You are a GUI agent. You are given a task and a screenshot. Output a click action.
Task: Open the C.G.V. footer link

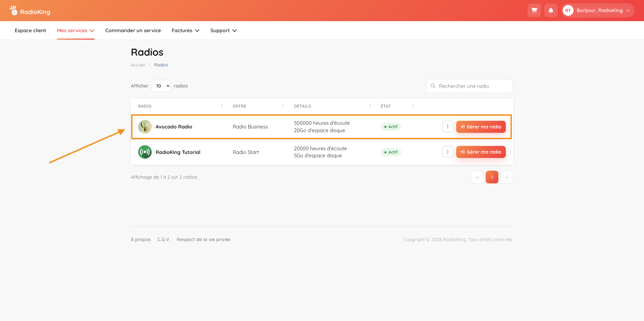164,239
